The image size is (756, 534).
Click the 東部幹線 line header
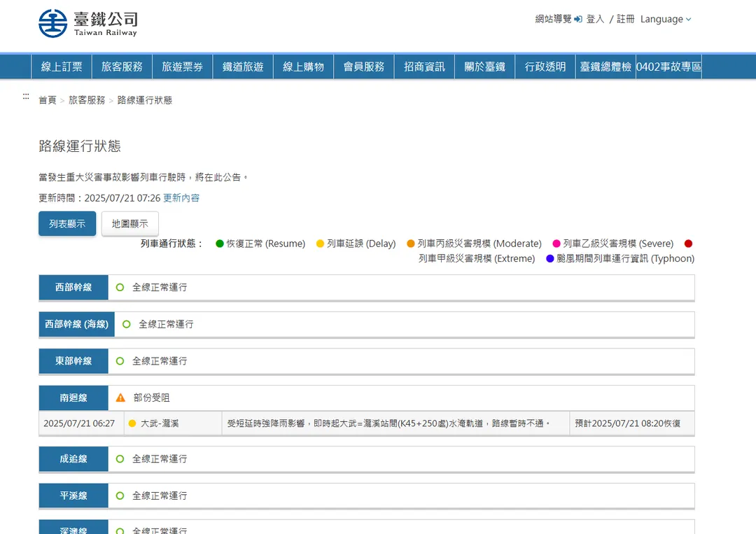[x=73, y=361]
